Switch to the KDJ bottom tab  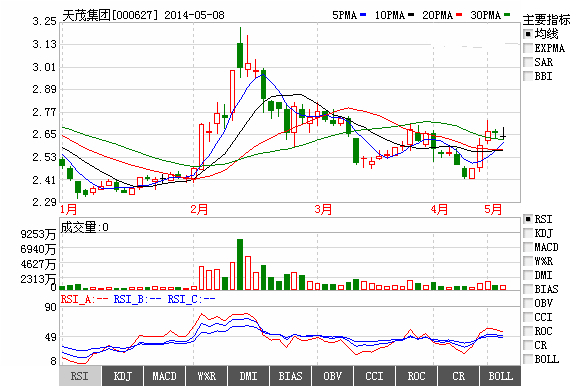click(x=123, y=376)
